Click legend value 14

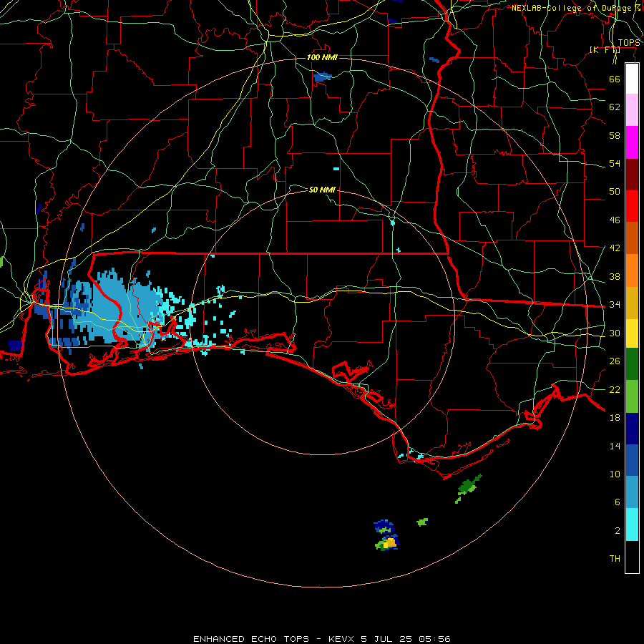click(615, 446)
